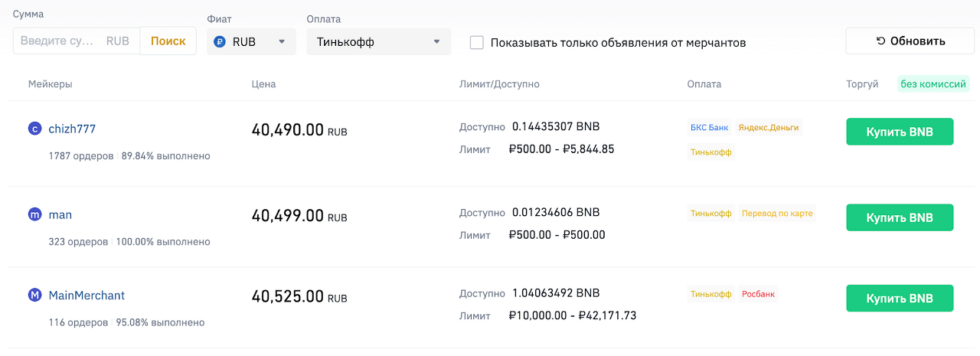
Task: Click the RUB ruble currency icon
Action: coord(220,42)
